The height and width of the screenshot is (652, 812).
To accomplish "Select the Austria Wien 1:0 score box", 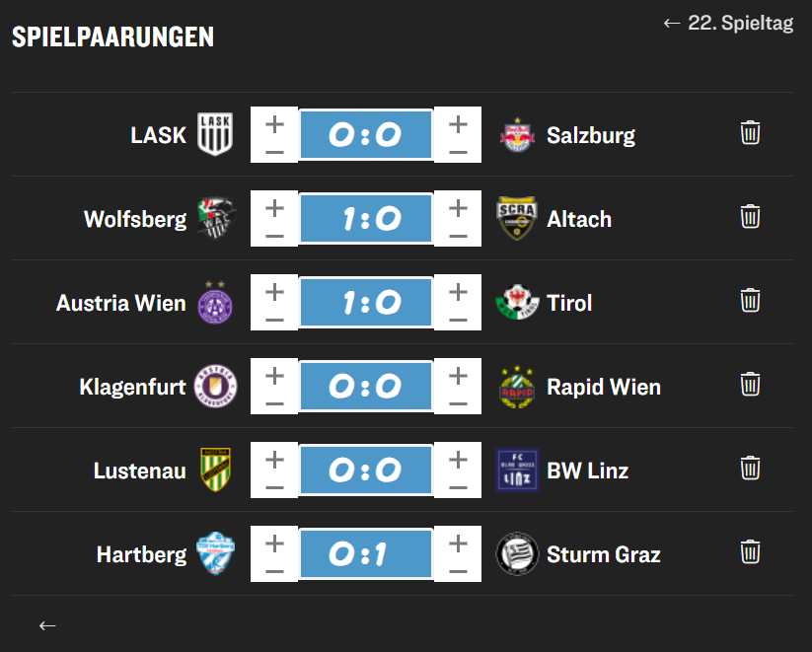I will coord(365,303).
